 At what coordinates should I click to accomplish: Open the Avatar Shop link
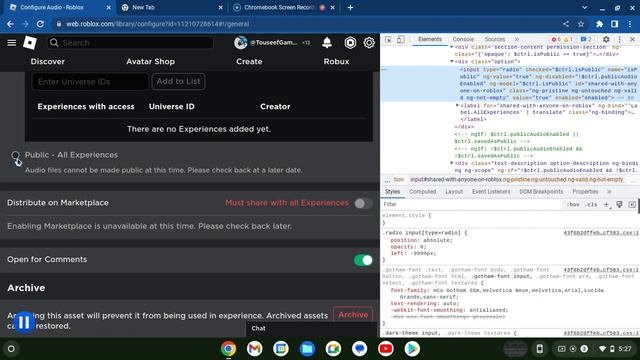point(150,62)
